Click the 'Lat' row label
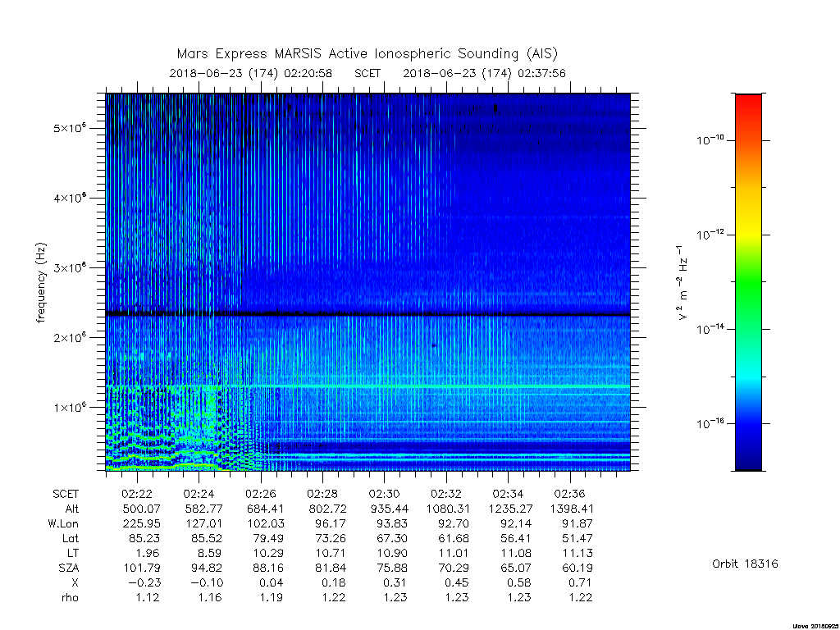840x630 pixels. [x=71, y=538]
